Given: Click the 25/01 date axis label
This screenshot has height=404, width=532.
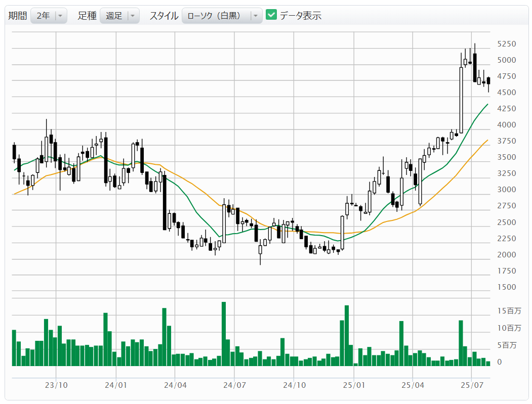Looking at the screenshot, I should click(x=354, y=385).
